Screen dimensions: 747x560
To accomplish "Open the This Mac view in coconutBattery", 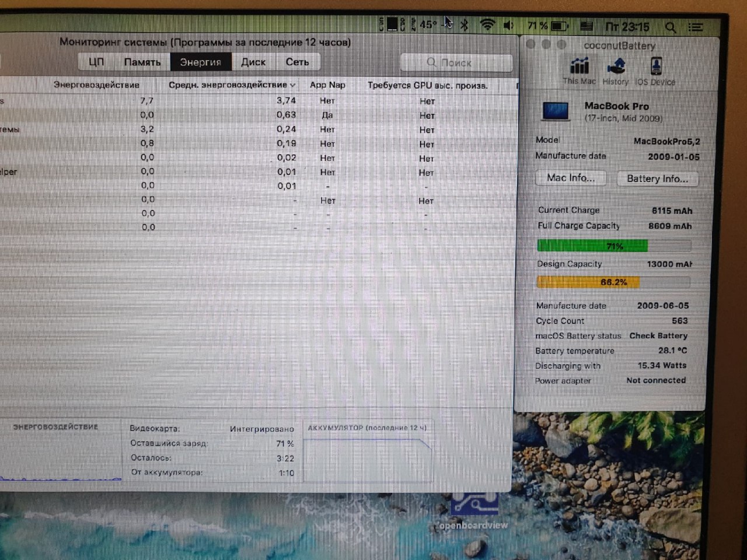I will click(x=579, y=71).
